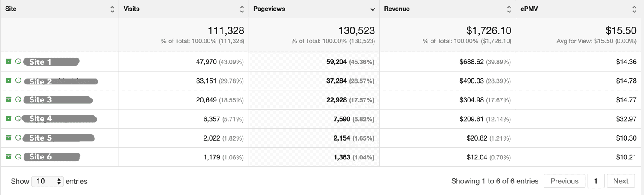Screen dimensions: 644x195
Task: Open the Show entries count dropdown
Action: tap(47, 181)
